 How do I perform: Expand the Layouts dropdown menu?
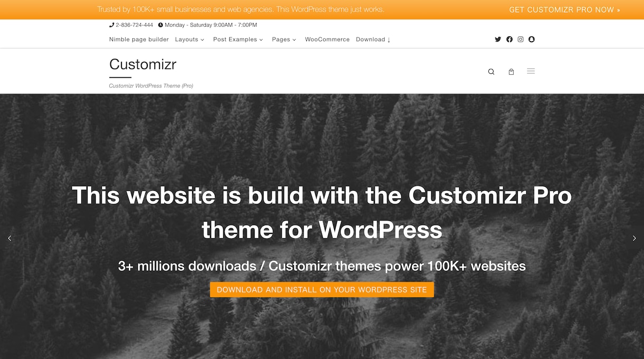[190, 40]
